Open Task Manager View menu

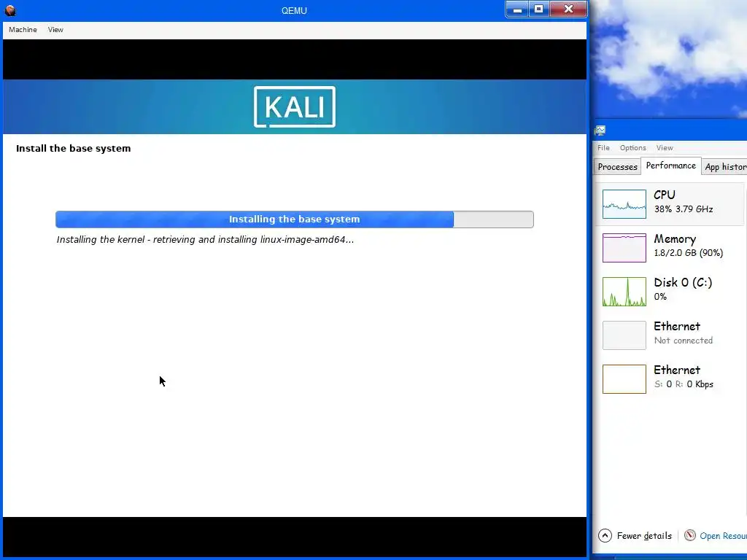click(664, 147)
